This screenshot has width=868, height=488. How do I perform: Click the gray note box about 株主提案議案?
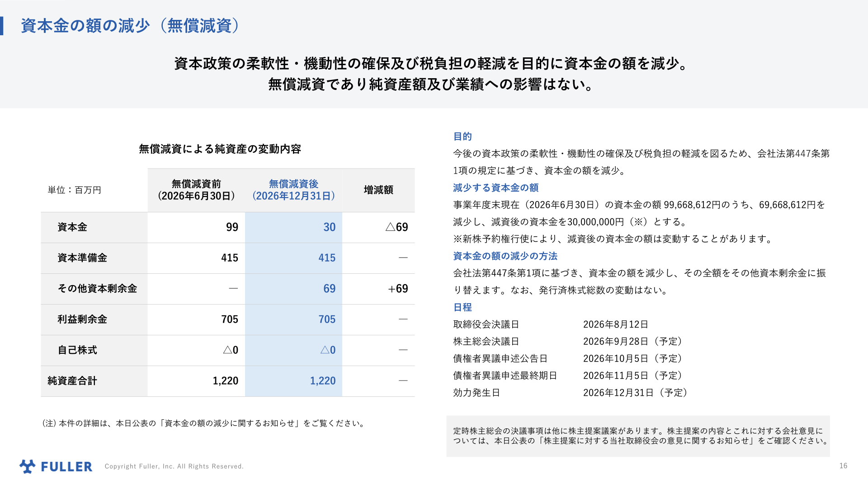pyautogui.click(x=638, y=436)
